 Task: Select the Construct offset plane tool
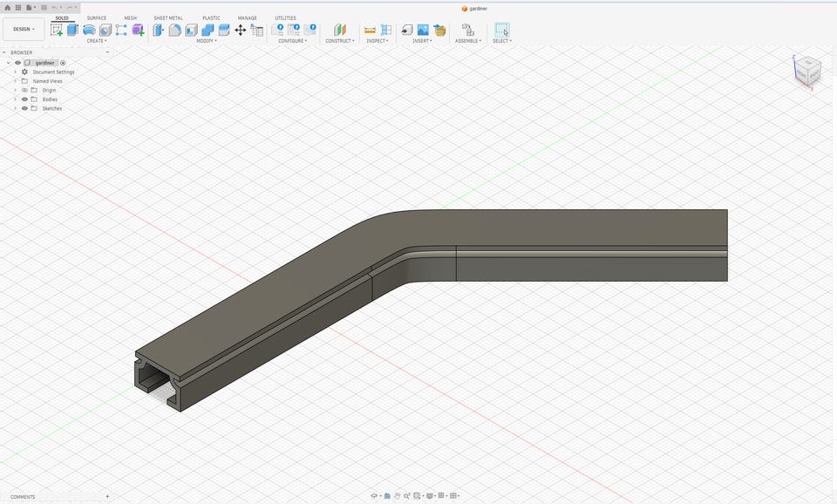coord(339,30)
